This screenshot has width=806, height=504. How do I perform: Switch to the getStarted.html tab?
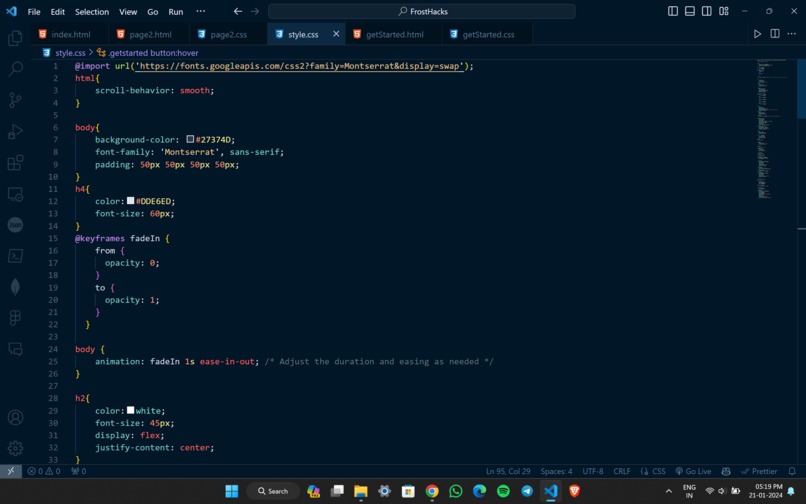point(394,34)
